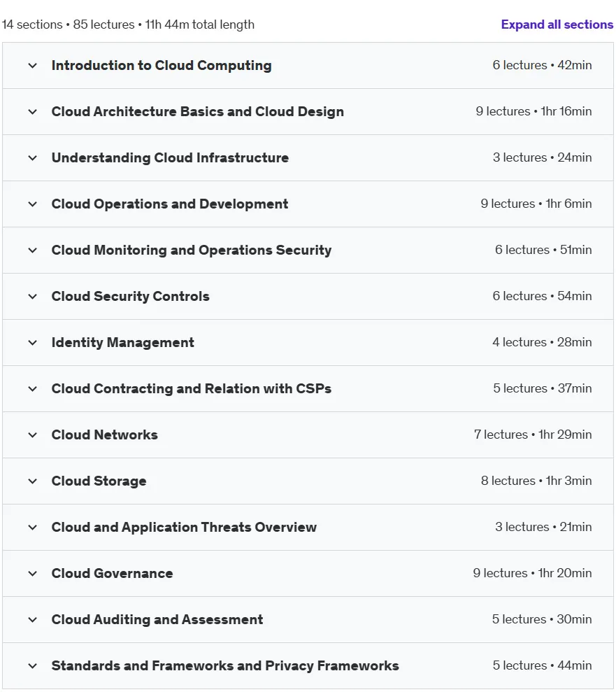Open the Cloud Governance section heading

tap(112, 573)
